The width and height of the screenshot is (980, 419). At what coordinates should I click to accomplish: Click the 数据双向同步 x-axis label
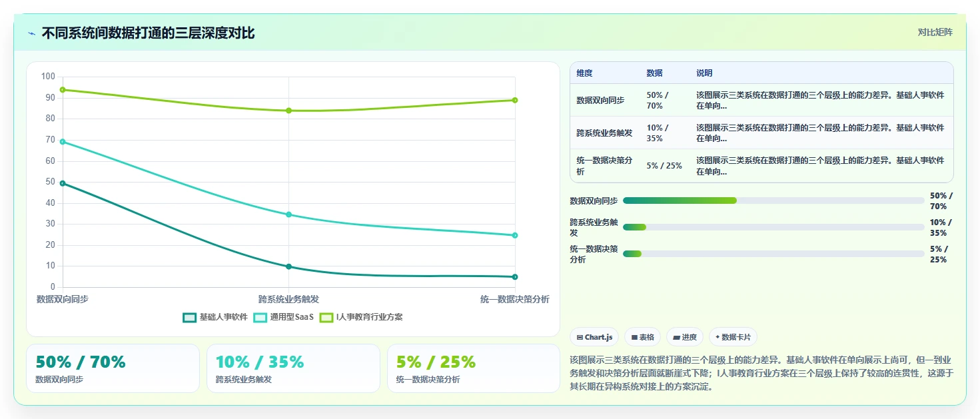(63, 299)
